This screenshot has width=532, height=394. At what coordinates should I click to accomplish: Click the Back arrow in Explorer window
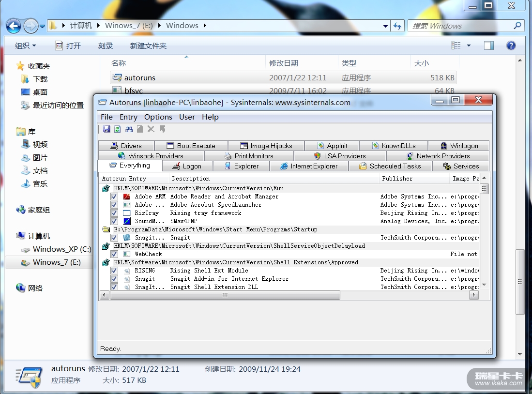point(14,26)
